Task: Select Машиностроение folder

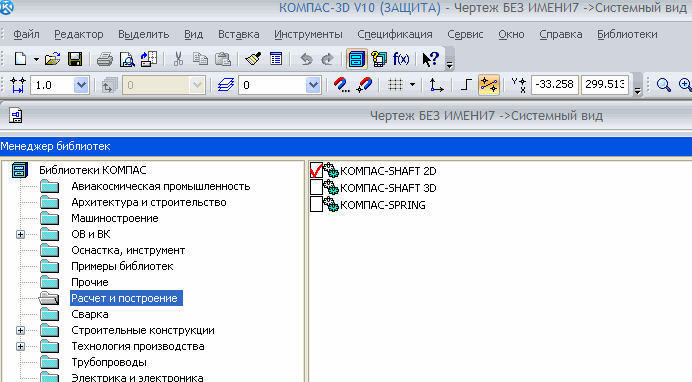Action: click(x=115, y=218)
